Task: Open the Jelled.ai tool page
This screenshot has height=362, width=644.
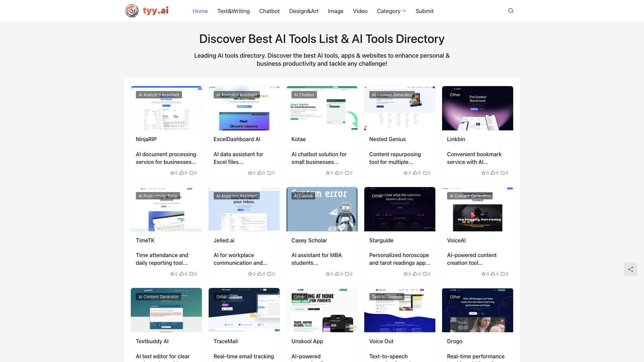Action: pyautogui.click(x=224, y=240)
